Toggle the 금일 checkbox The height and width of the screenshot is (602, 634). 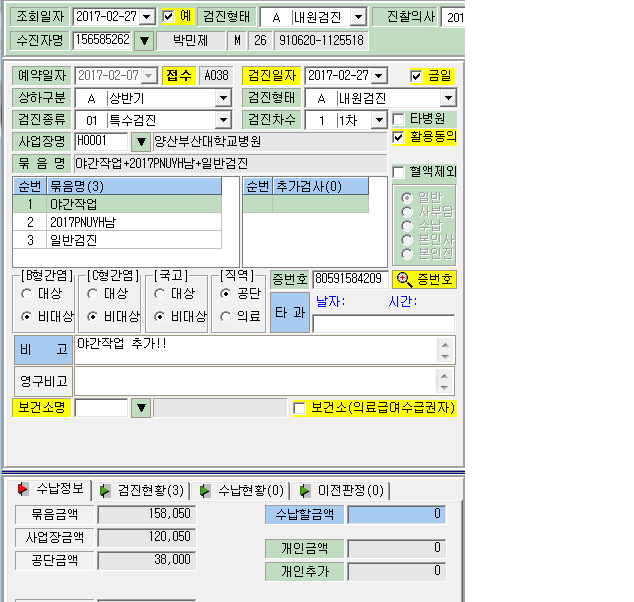(x=416, y=76)
